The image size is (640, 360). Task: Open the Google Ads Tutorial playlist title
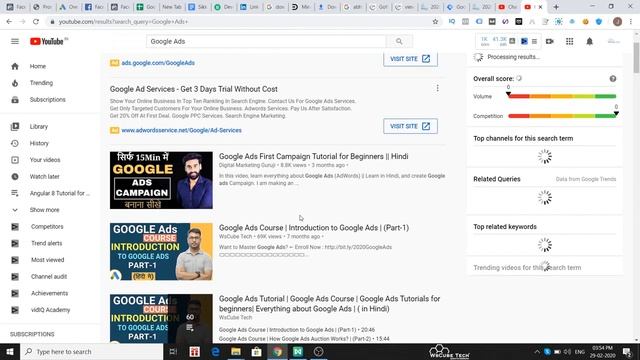point(329,304)
